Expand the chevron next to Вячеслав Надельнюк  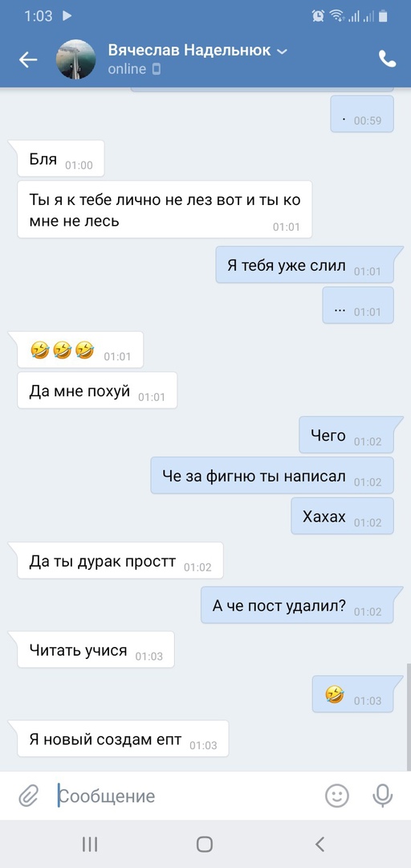tap(282, 51)
